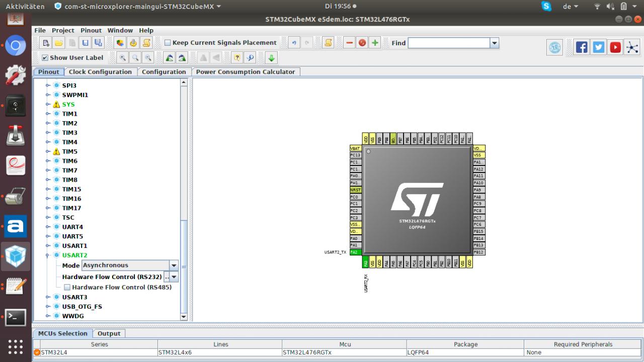Select the WWDG tree item
644x362 pixels.
(x=73, y=316)
